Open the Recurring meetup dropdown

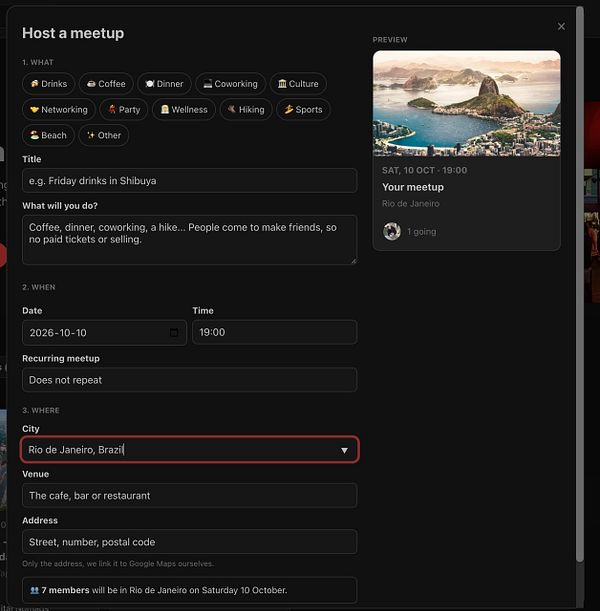click(190, 380)
